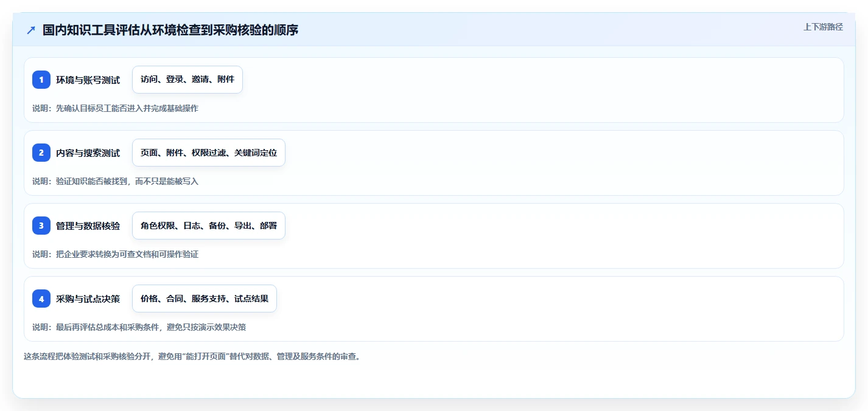The image size is (868, 411).
Task: Click the title 国内知识工具评估从环境检查到采购核验的顺序
Action: click(x=170, y=30)
